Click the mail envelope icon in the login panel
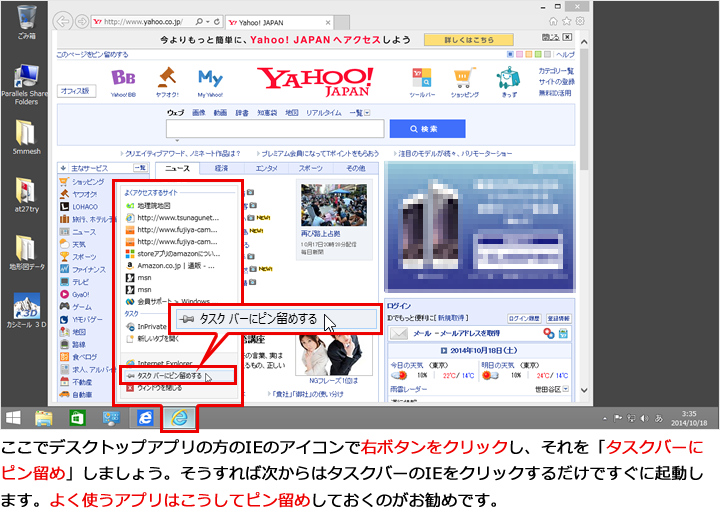720x508 pixels. (x=399, y=333)
